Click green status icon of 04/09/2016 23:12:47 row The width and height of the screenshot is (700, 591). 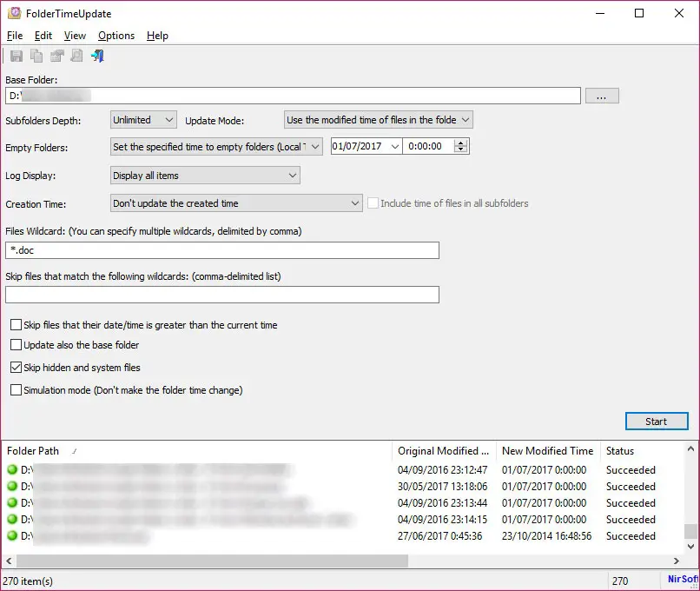coord(12,469)
